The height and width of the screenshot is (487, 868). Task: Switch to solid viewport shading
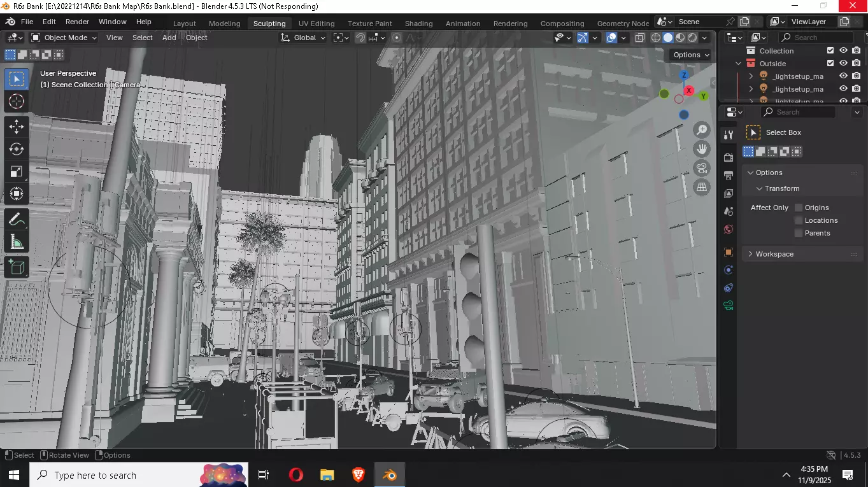(x=668, y=38)
